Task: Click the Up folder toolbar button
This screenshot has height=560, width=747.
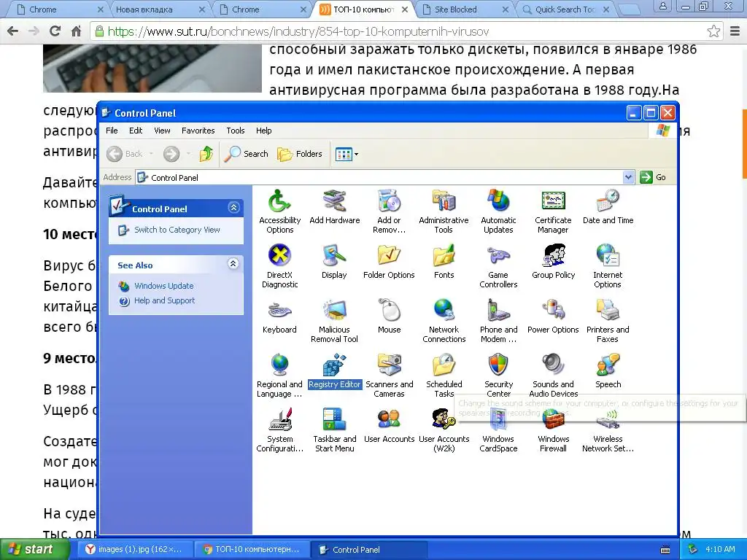Action: pos(206,154)
